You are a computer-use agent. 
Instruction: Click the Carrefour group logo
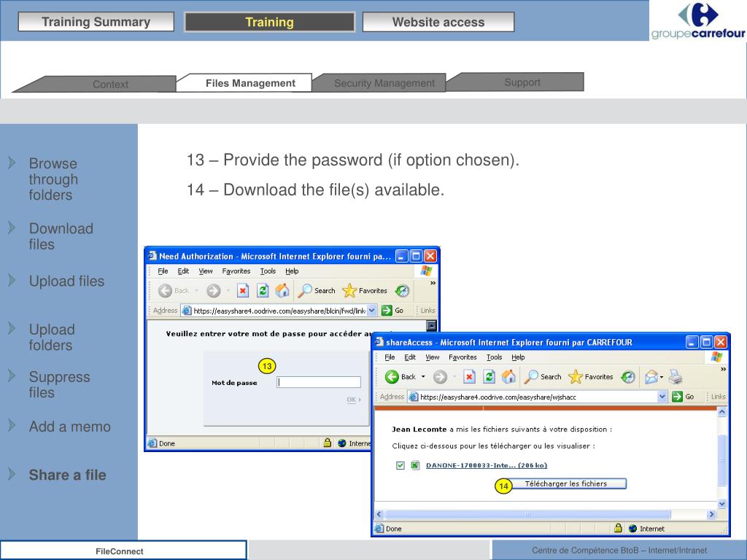click(698, 21)
